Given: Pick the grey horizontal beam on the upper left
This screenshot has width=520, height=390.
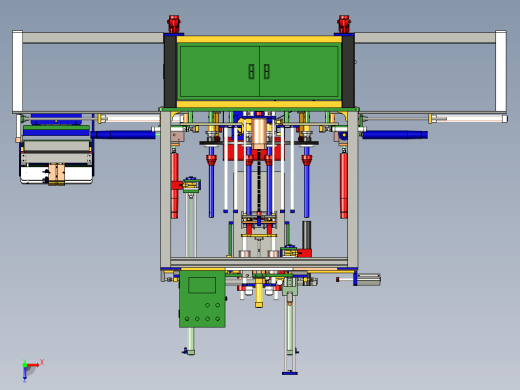Looking at the screenshot, I should 93,38.
